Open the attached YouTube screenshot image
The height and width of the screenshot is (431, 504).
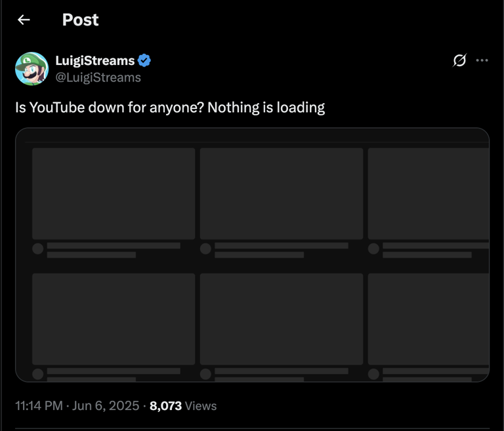tap(252, 255)
